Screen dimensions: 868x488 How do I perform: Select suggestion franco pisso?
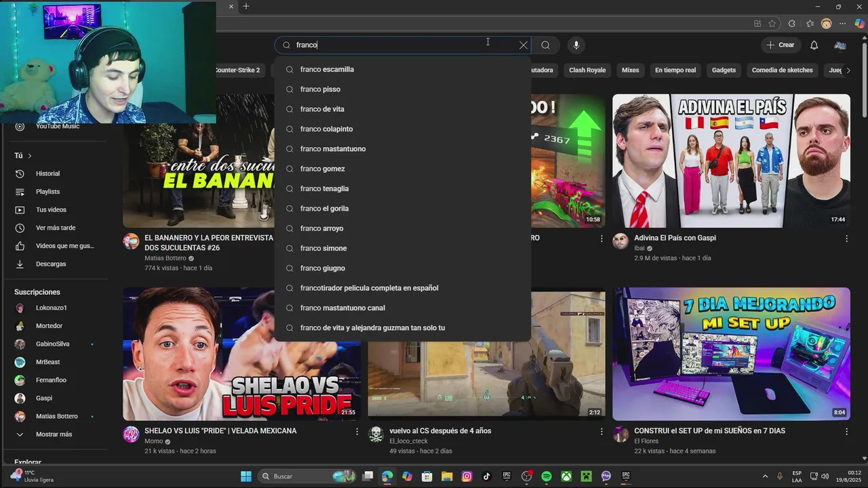click(x=403, y=89)
